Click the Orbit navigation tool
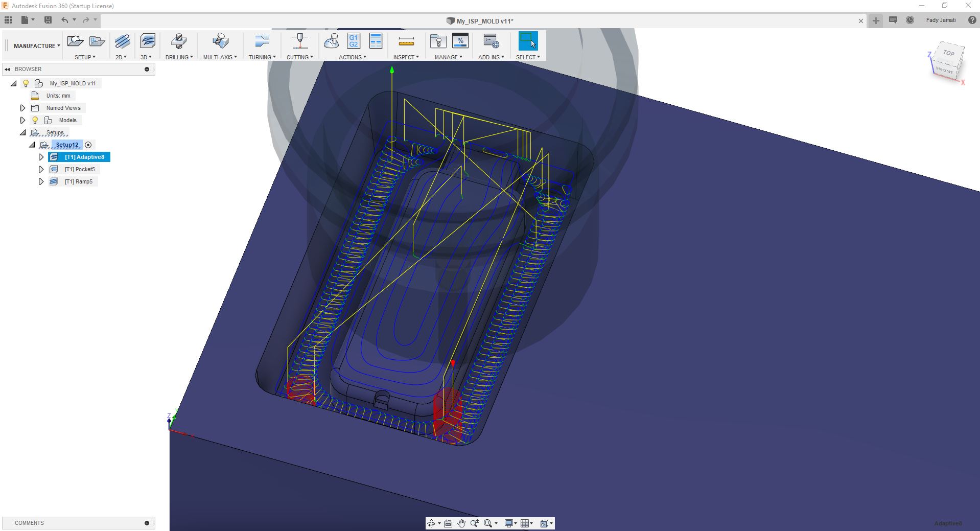This screenshot has height=531, width=980. (432, 523)
